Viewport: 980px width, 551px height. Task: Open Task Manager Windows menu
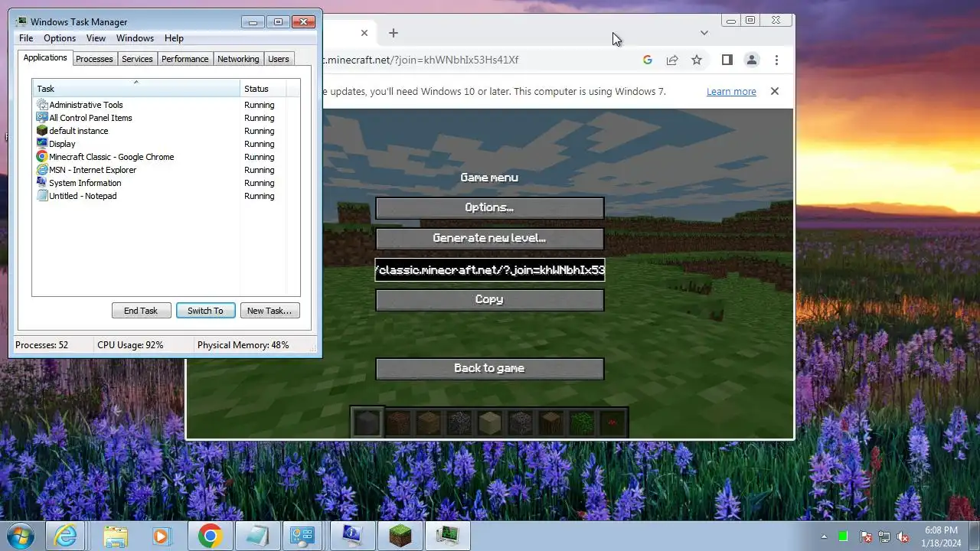coord(135,38)
